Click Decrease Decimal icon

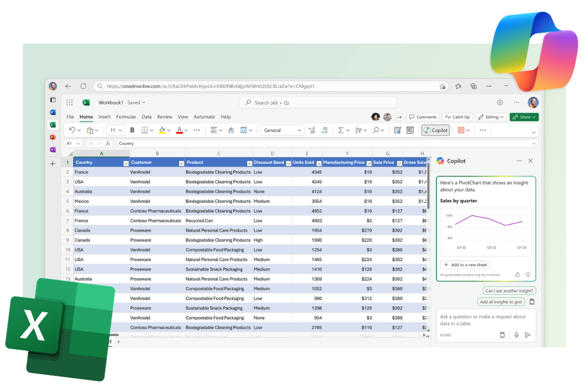[324, 130]
